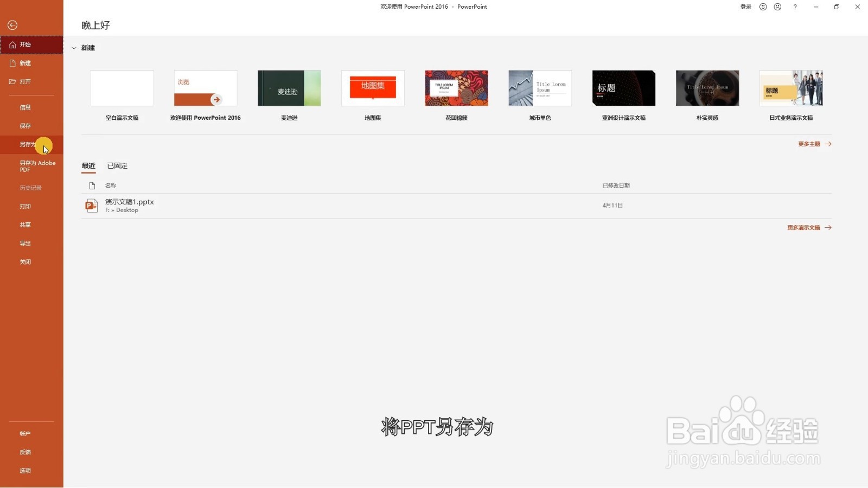
Task: Click the 更多演示文稿 link
Action: pos(803,228)
